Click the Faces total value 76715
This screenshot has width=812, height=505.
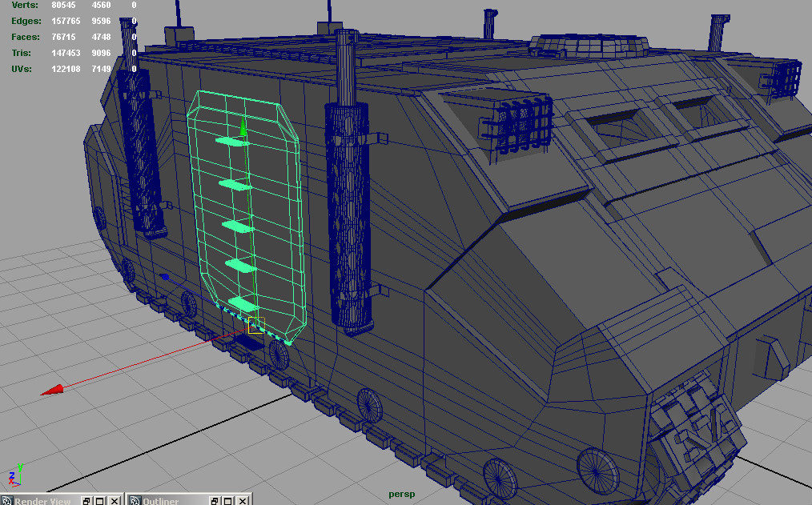[x=63, y=37]
